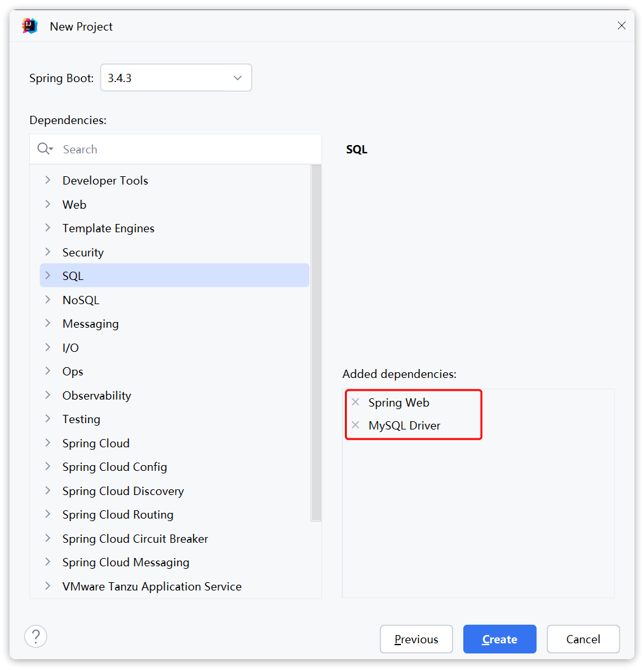Close the New Project dialog
This screenshot has height=670, width=644.
coord(621,25)
